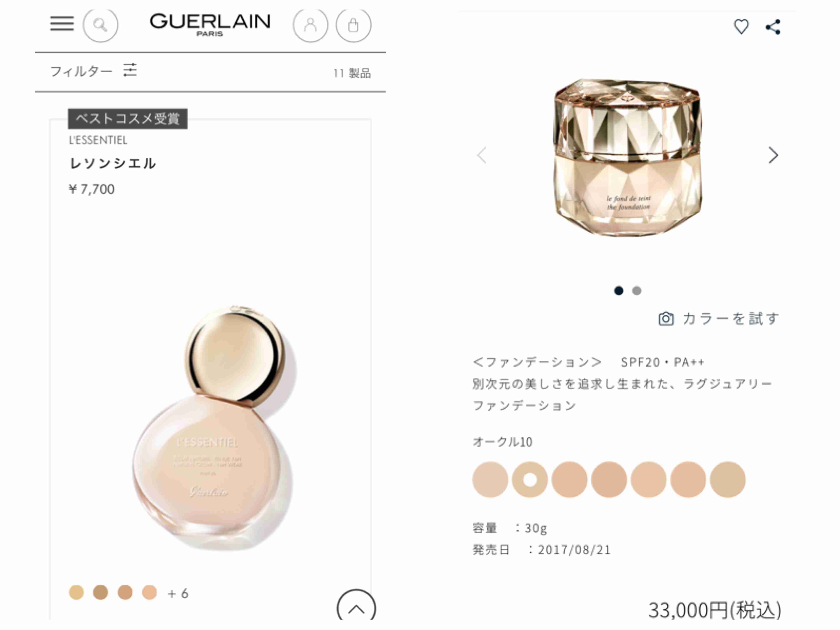Viewport: 840px width, 630px height.
Task: Open the hamburger menu
Action: tap(62, 24)
